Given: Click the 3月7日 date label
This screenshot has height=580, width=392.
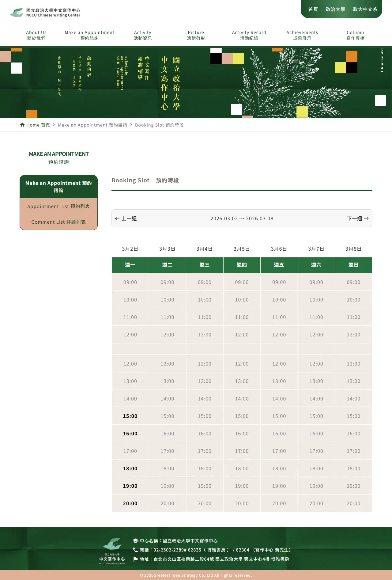Looking at the screenshot, I should click(316, 249).
